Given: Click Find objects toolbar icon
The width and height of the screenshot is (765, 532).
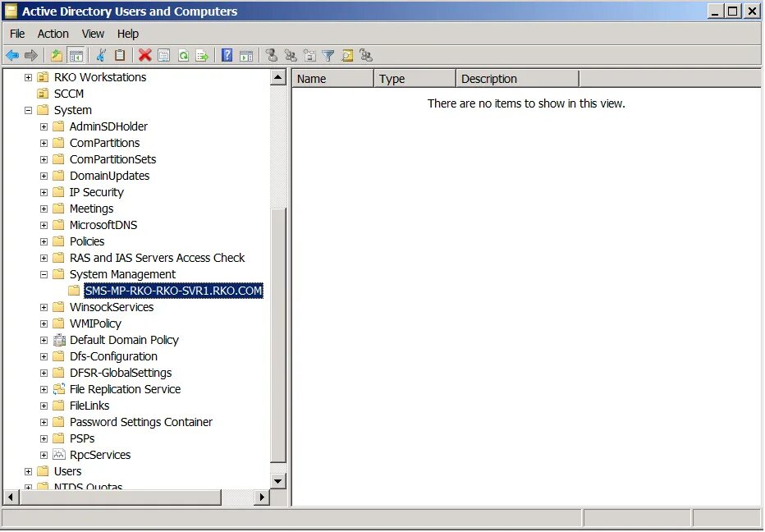Looking at the screenshot, I should coord(347,56).
